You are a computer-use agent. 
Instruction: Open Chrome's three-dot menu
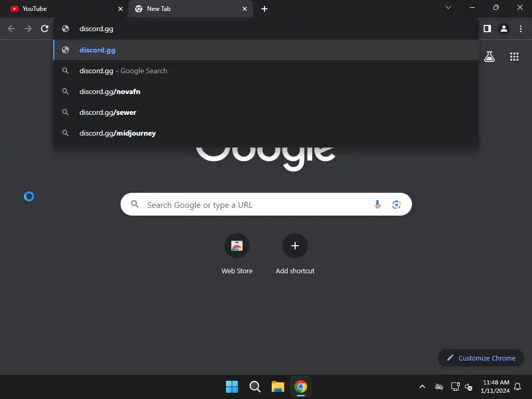(521, 29)
